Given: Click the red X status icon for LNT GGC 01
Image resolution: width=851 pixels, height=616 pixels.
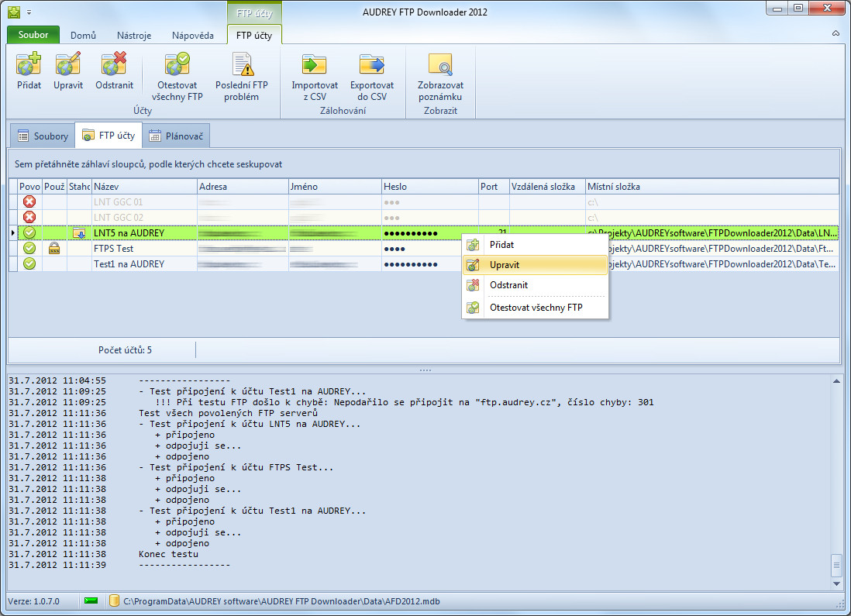Looking at the screenshot, I should pyautogui.click(x=29, y=202).
